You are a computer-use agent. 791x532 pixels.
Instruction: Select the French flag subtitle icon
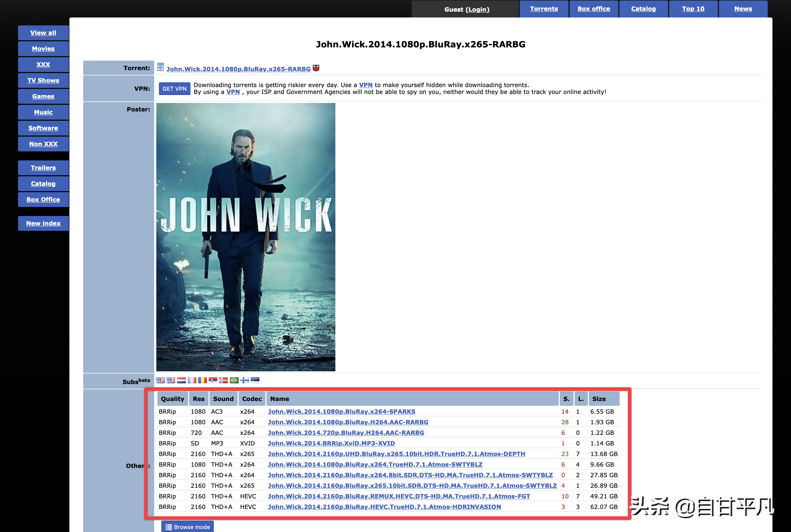192,380
